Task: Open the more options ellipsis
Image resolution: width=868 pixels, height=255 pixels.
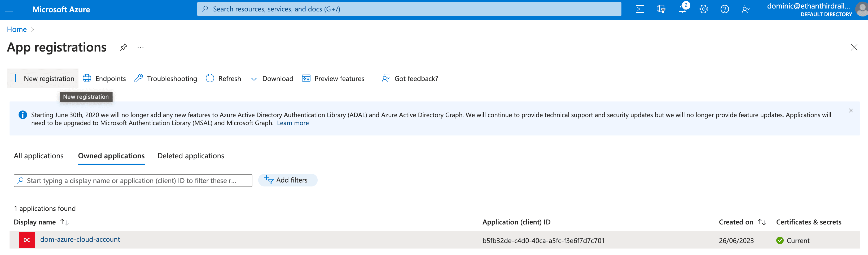Action: click(x=141, y=47)
